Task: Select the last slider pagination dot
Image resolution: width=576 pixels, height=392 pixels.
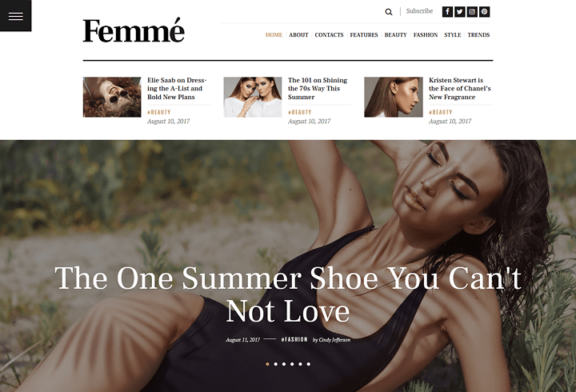Action: coord(309,364)
